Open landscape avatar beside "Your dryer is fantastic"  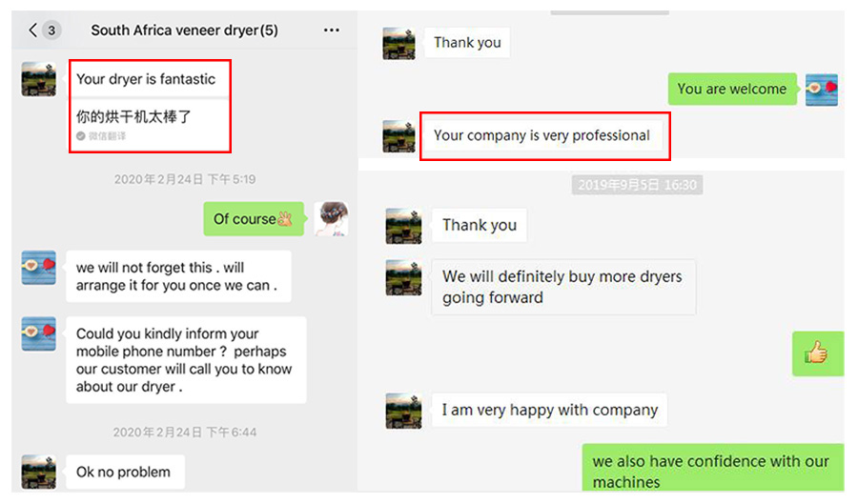coord(39,79)
